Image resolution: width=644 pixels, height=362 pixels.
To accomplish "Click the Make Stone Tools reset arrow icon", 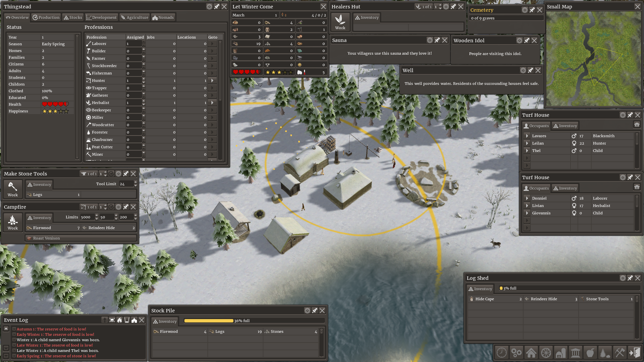I will pos(111,174).
